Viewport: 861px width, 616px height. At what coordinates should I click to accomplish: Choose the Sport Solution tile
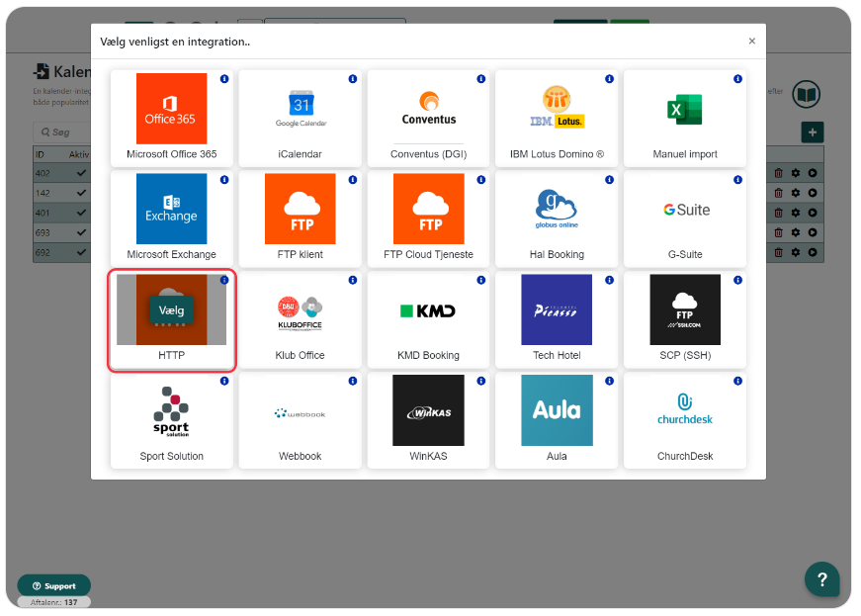[x=171, y=420]
